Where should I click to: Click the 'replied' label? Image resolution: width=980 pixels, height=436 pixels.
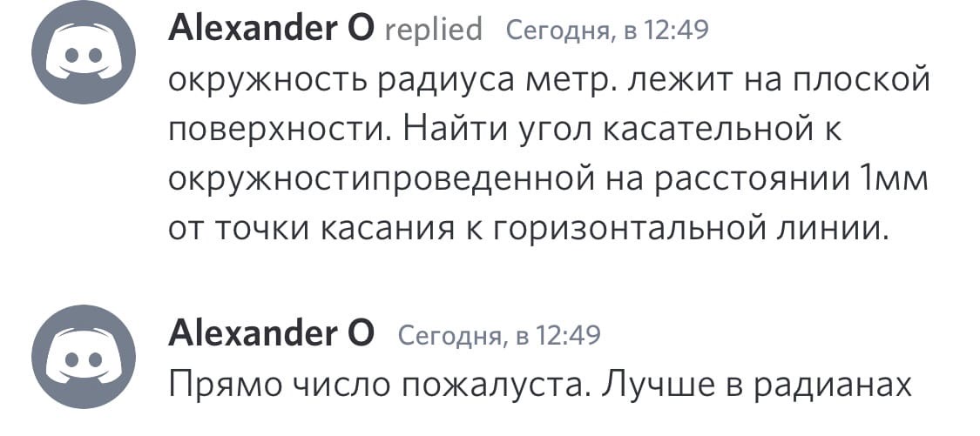click(x=434, y=30)
